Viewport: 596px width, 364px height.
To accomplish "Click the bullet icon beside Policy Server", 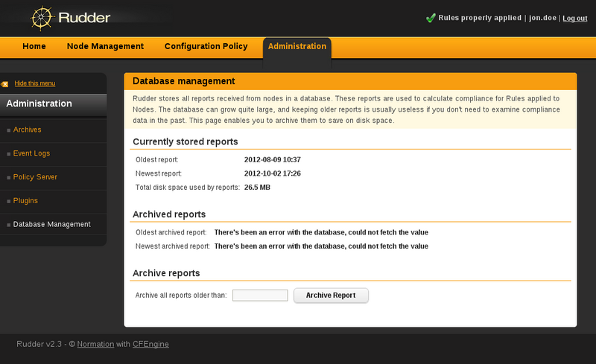I will 8,177.
